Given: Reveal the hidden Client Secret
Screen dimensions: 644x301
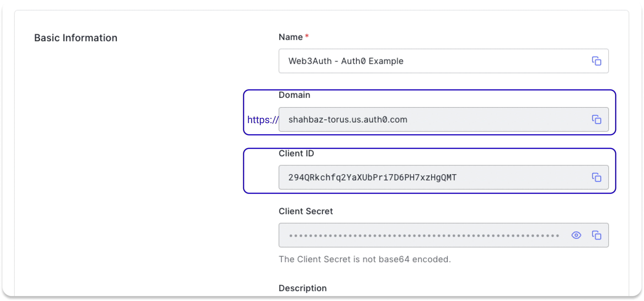Looking at the screenshot, I should tap(576, 235).
